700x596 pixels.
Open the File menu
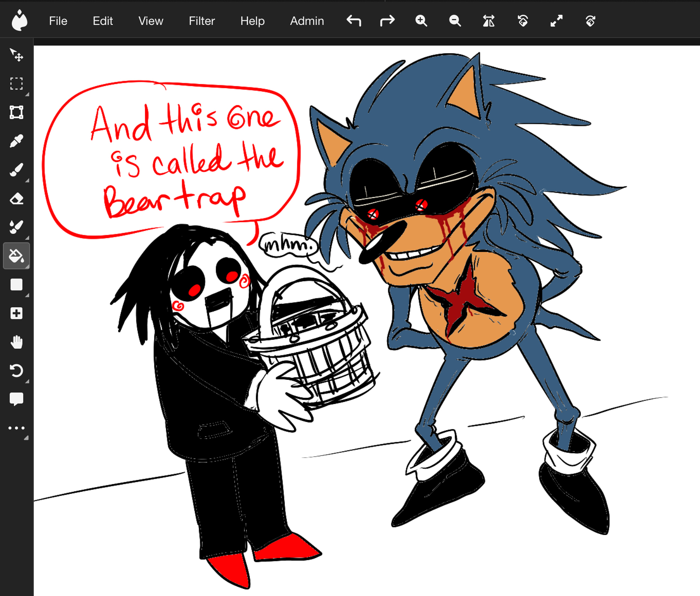click(58, 21)
